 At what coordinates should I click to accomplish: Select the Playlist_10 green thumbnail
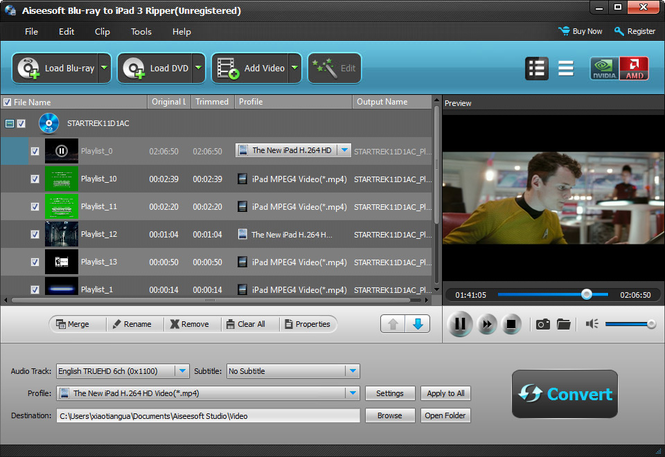(61, 179)
